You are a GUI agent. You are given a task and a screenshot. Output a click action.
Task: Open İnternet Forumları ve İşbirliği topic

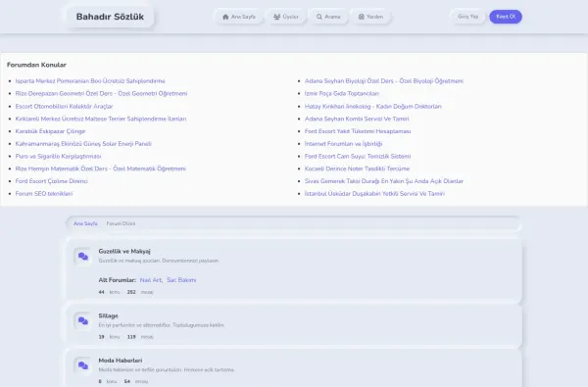pyautogui.click(x=344, y=144)
